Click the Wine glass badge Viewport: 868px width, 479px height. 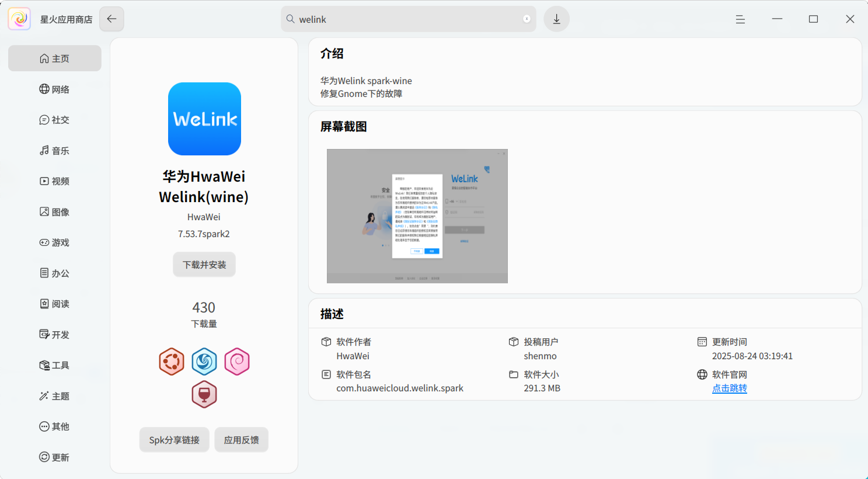204,394
